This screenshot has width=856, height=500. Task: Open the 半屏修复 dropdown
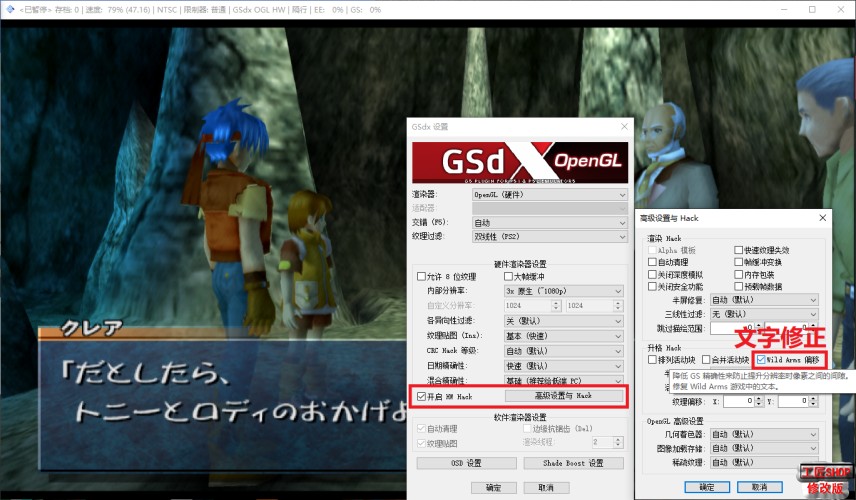(x=764, y=300)
